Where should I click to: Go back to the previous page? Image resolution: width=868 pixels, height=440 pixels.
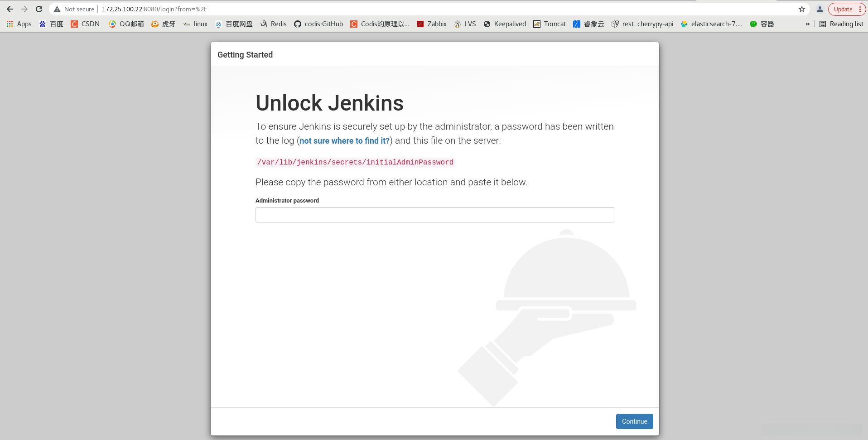click(x=10, y=9)
